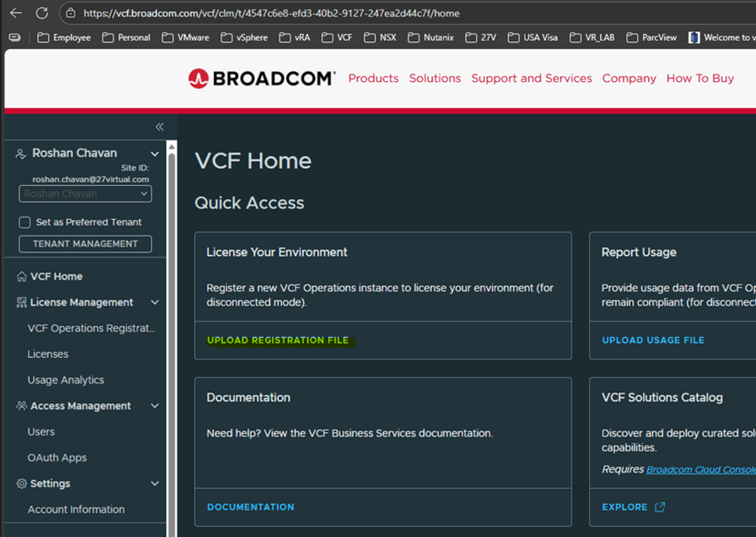Open Products in the top navigation
The image size is (756, 537).
pos(373,78)
